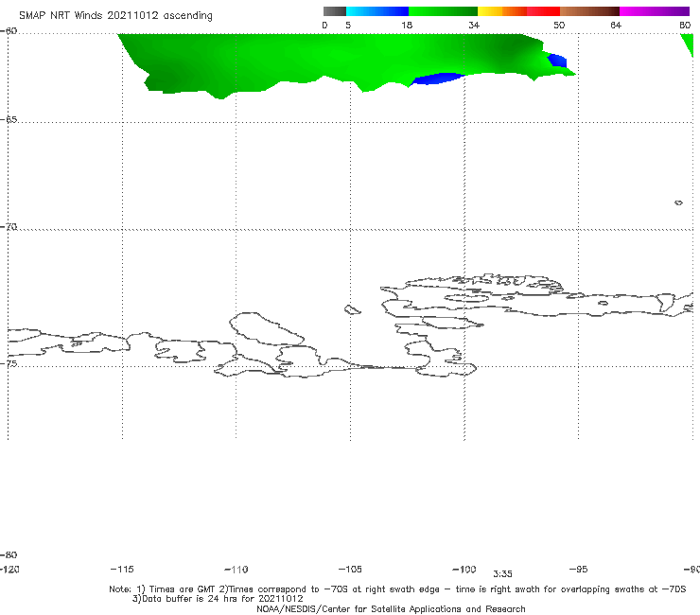
Task: Click the small blue patch near -96 longitude
Action: (x=557, y=60)
